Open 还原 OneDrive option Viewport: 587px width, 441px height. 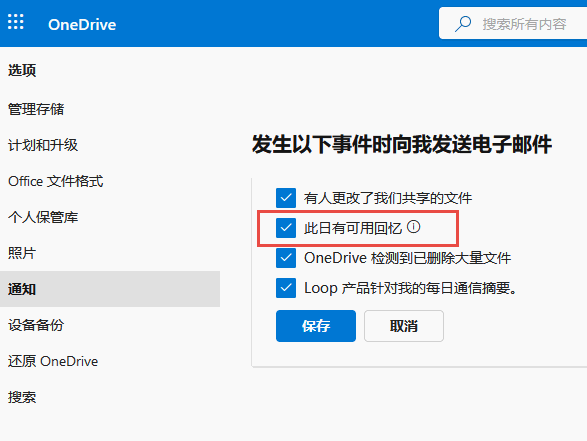pyautogui.click(x=53, y=361)
